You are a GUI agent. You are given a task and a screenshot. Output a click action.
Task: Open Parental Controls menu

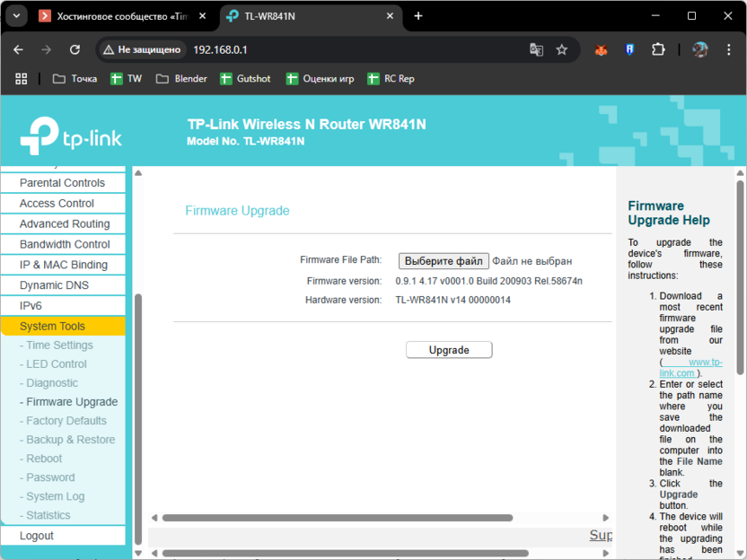click(x=63, y=183)
